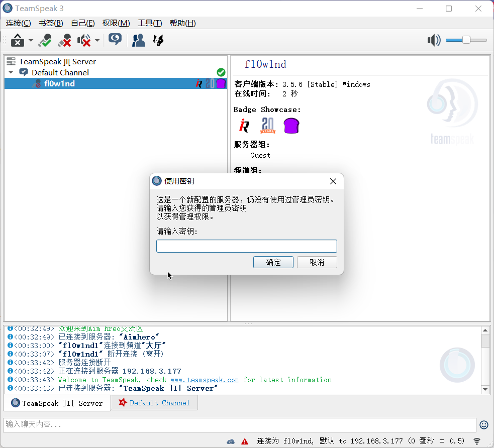The height and width of the screenshot is (448, 494).
Task: Click the speaker volume icon beside slider
Action: tap(434, 40)
